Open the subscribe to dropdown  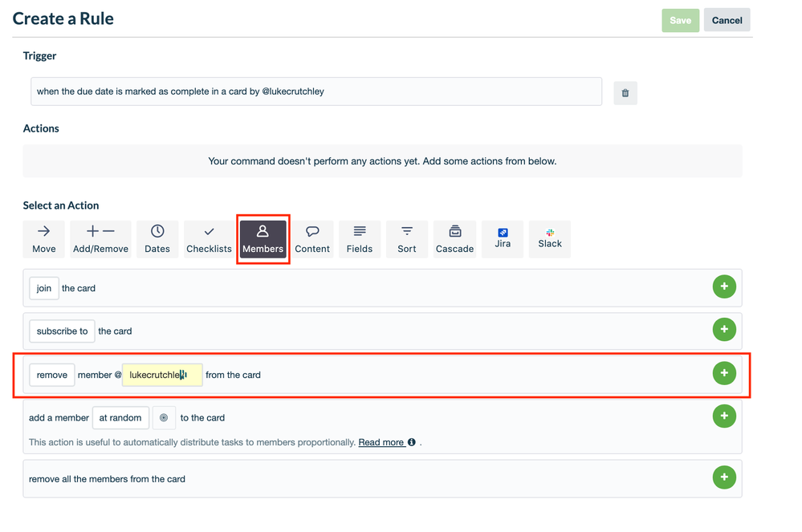tap(62, 331)
